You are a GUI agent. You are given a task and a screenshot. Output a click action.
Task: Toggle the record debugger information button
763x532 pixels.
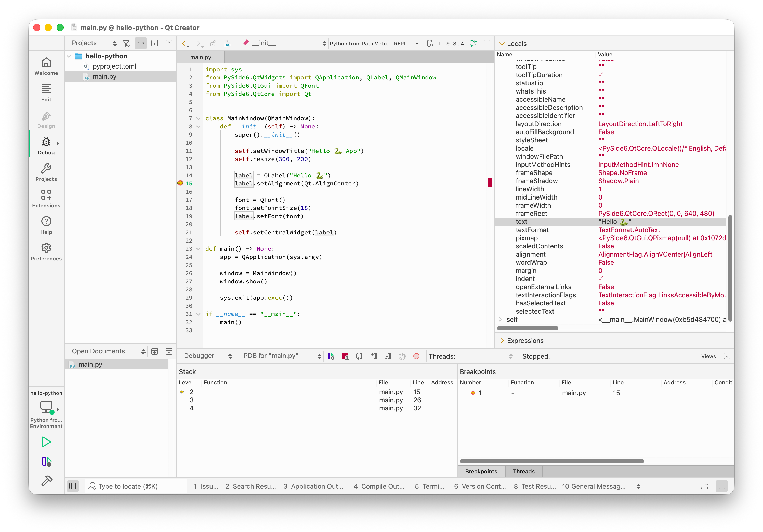pos(416,356)
